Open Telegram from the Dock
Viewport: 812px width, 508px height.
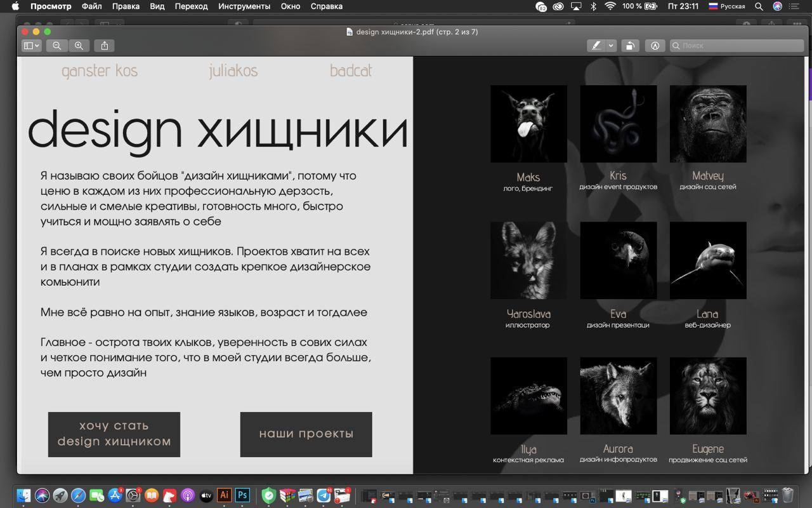(324, 495)
